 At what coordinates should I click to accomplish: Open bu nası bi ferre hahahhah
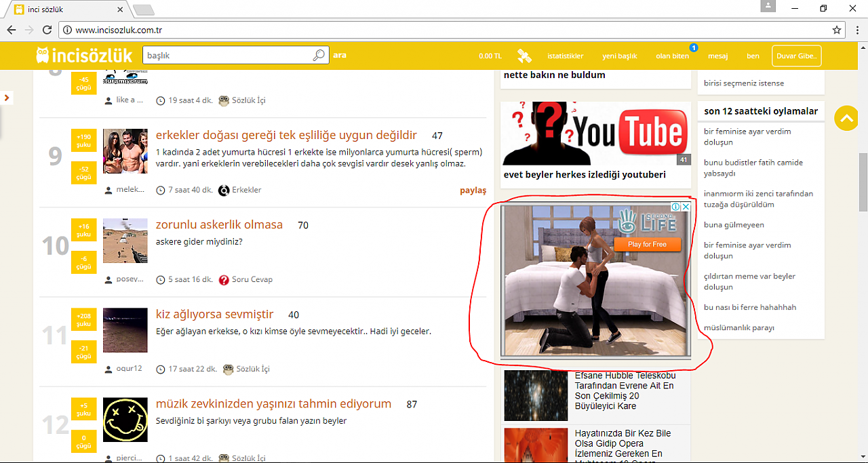tap(750, 308)
